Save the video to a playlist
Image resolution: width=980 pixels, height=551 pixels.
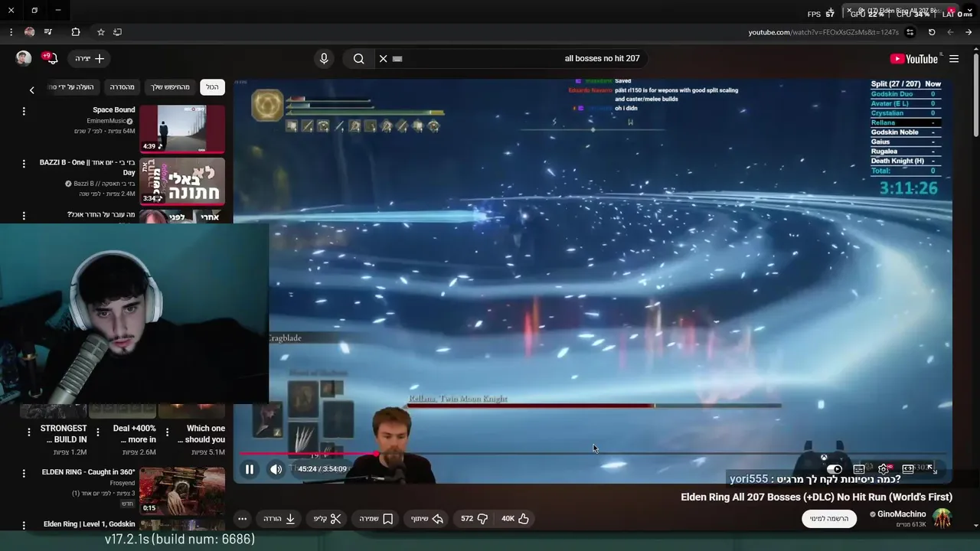click(x=376, y=519)
